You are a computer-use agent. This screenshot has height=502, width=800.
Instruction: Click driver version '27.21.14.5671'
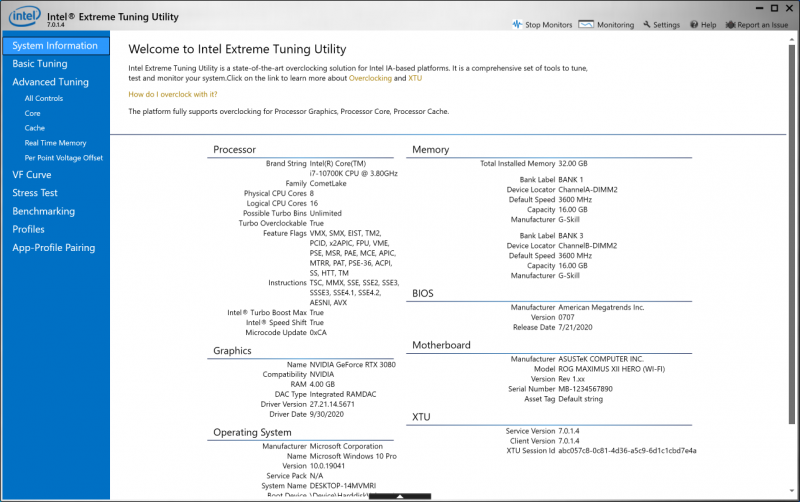(332, 404)
